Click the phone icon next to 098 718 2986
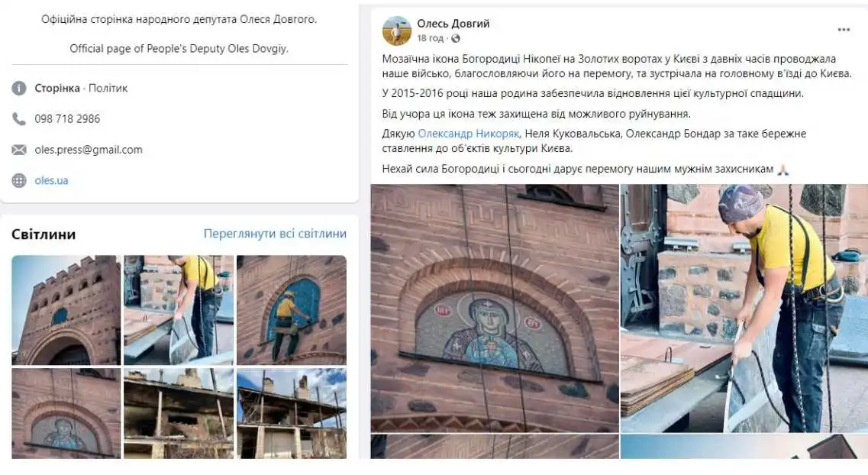The height and width of the screenshot is (475, 868). (19, 118)
